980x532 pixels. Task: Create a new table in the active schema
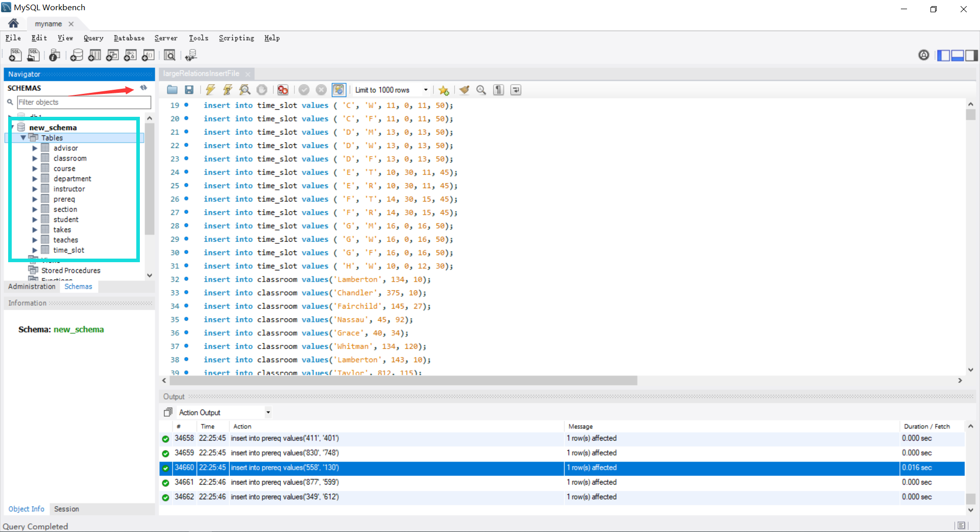(94, 55)
